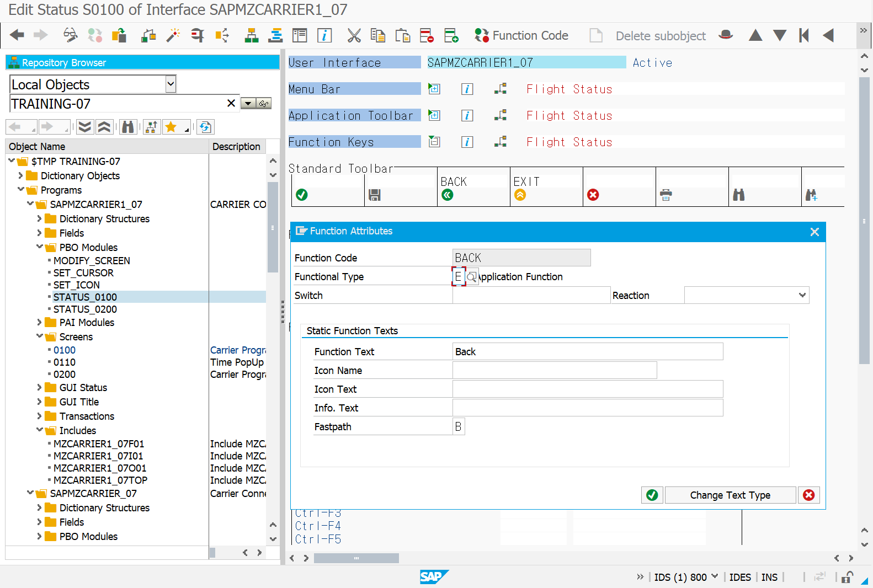Open the Local Objects dropdown
The height and width of the screenshot is (588, 873).
point(171,84)
